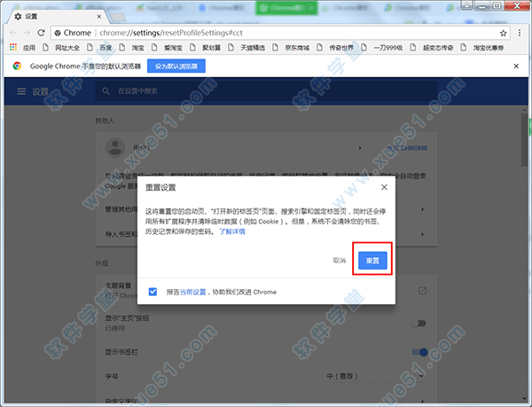Screen dimensions: 532x407
Task: Toggle 显示书签栏 switch
Action: tap(419, 352)
